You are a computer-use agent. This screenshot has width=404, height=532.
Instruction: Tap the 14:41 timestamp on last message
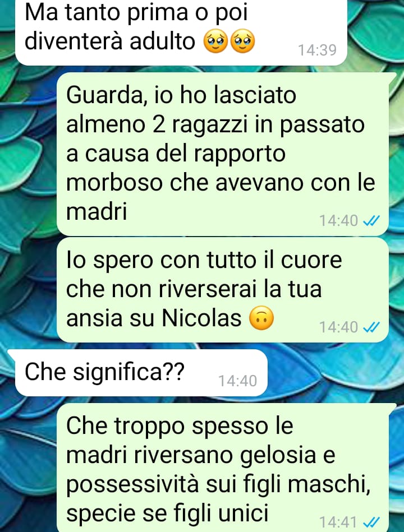pos(338,522)
